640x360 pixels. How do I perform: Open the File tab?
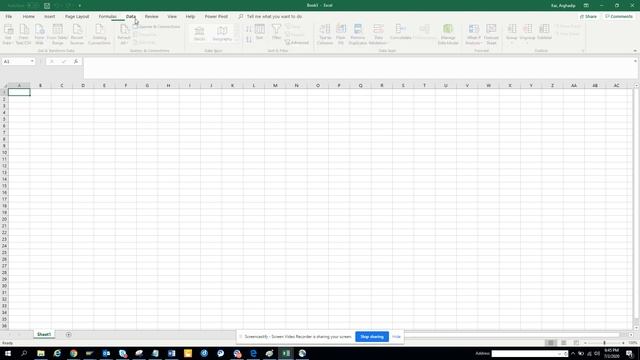click(x=9, y=16)
